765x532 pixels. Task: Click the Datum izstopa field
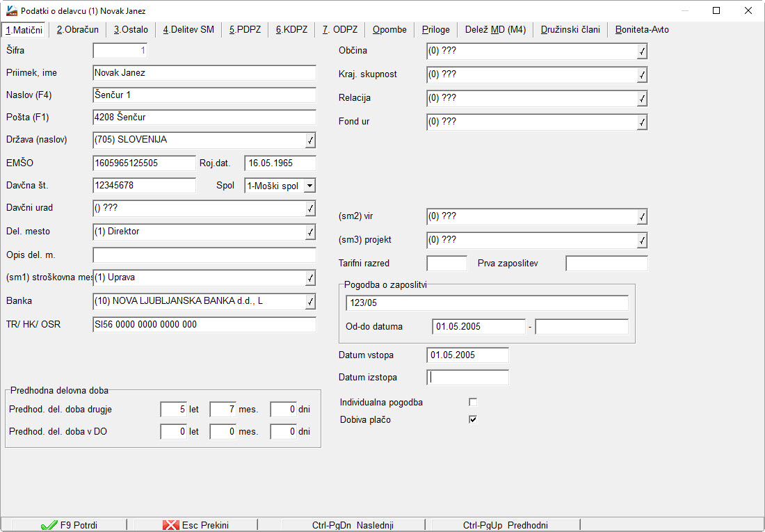pos(467,378)
